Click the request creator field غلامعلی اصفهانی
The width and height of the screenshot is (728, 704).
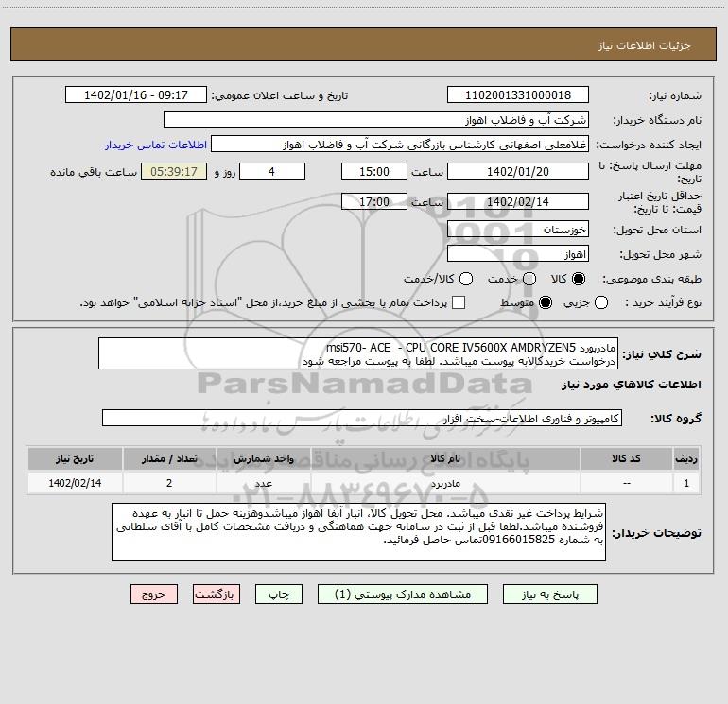coord(400,145)
